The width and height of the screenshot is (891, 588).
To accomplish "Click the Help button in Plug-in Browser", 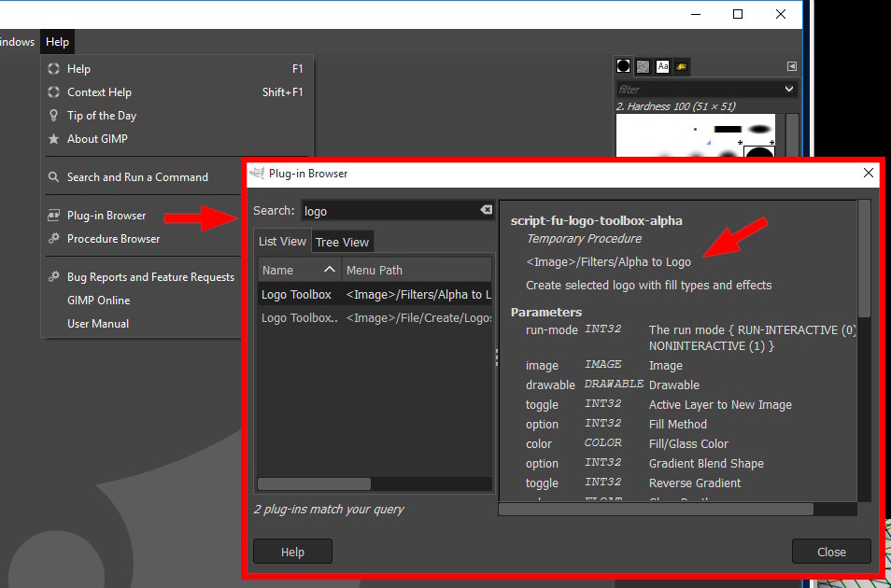I will click(292, 552).
